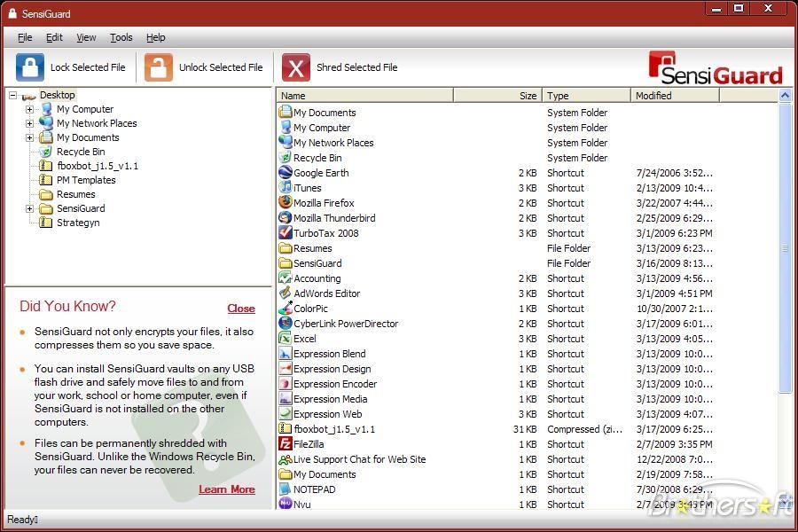Select the Excel shortcut icon
The width and height of the screenshot is (798, 532).
[286, 339]
